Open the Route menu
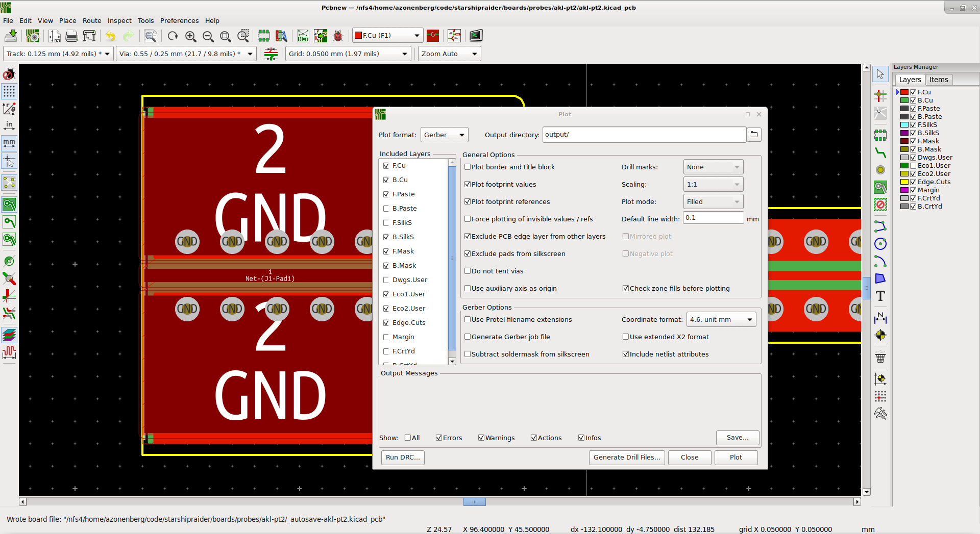The width and height of the screenshot is (980, 534). [92, 20]
